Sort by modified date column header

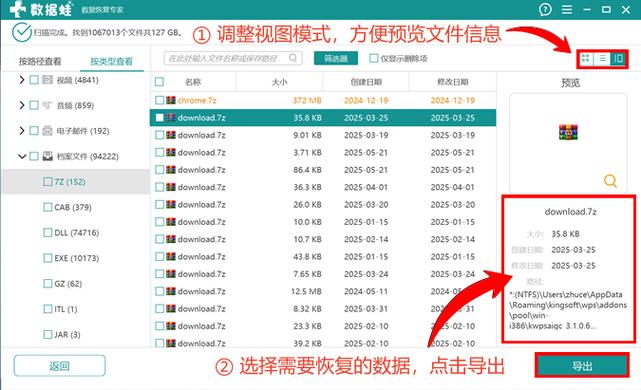point(453,82)
